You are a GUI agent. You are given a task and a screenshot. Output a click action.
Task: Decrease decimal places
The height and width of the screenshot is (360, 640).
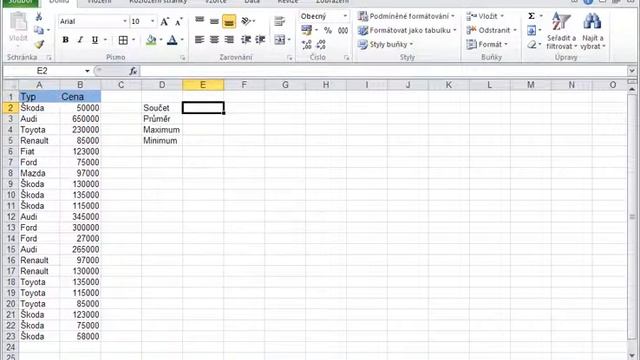321,44
